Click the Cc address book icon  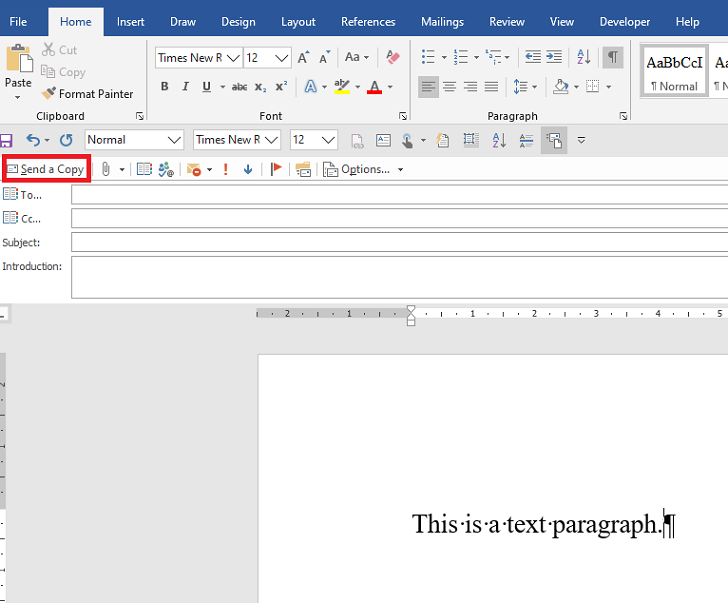click(x=10, y=217)
